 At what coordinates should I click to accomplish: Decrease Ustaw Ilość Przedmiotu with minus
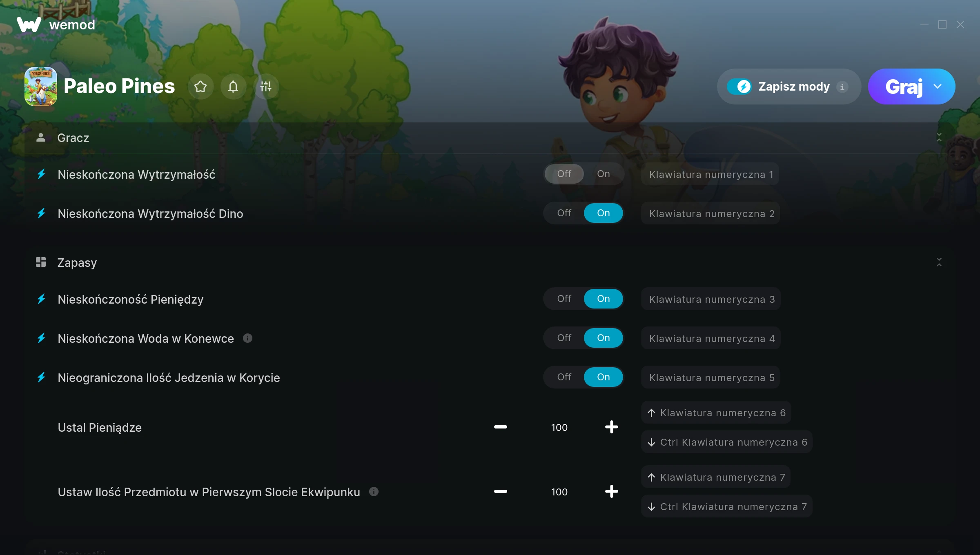coord(500,491)
